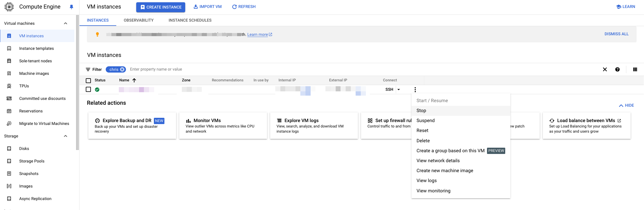Open column display options icon
This screenshot has width=644, height=210.
[635, 69]
